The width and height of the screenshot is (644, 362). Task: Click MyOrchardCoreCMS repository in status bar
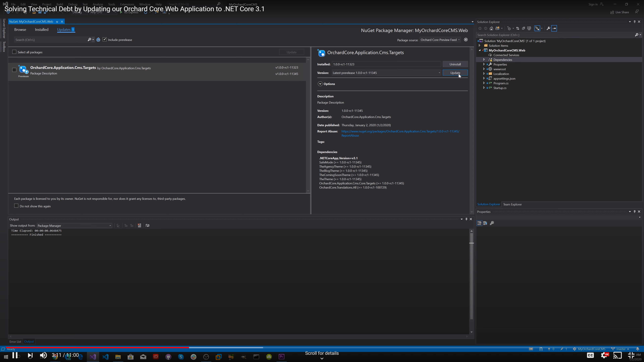click(x=589, y=349)
